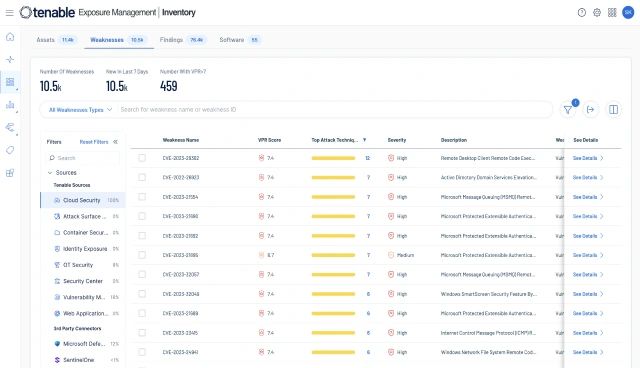Viewport: 640px width, 368px height.
Task: Switch to the Weaknesses tab
Action: point(118,40)
